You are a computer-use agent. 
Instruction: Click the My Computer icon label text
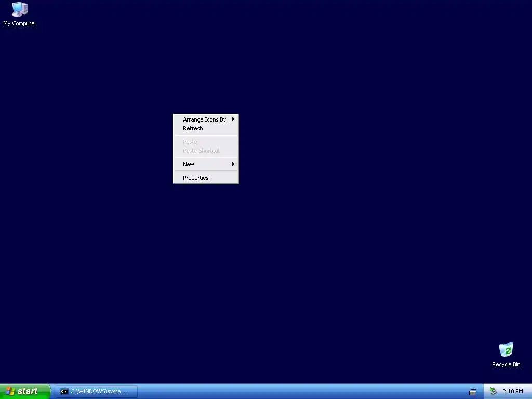[20, 23]
